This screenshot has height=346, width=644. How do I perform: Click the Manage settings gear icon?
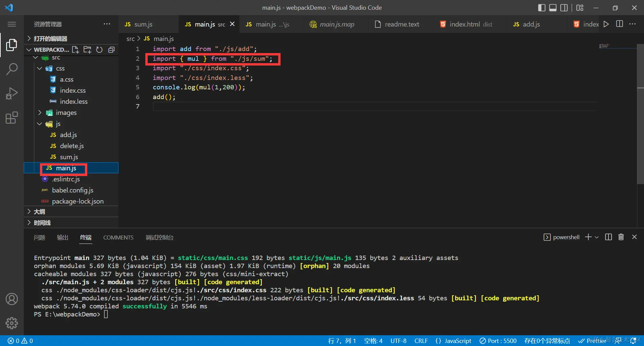[12, 323]
